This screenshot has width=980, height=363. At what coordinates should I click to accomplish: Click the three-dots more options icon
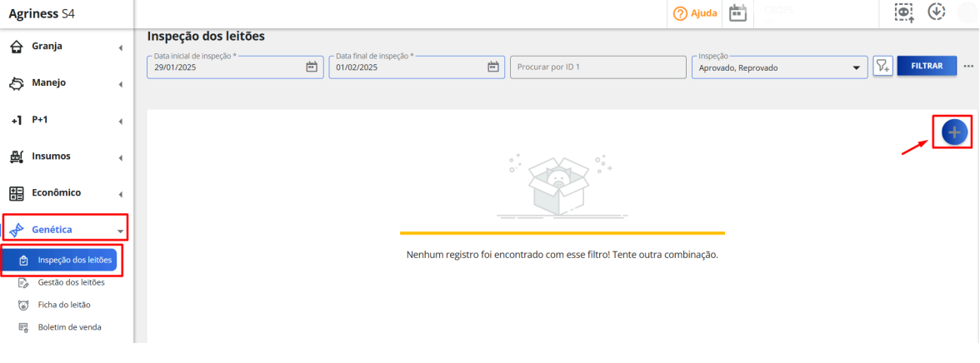point(968,67)
